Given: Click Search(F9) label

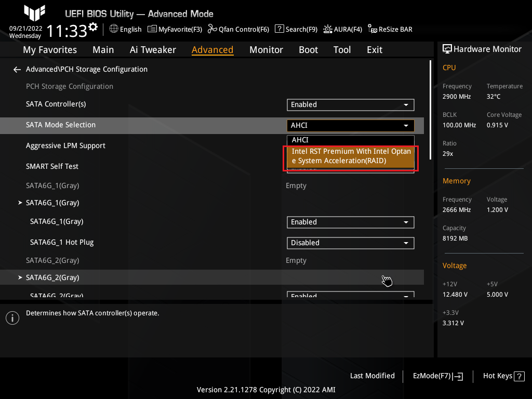Looking at the screenshot, I should 301,30.
